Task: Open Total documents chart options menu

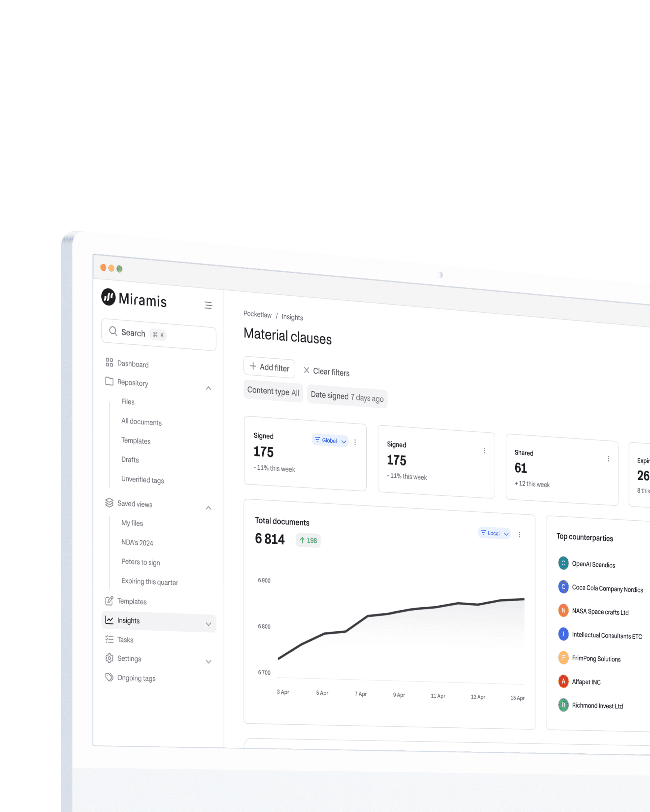Action: click(x=519, y=535)
